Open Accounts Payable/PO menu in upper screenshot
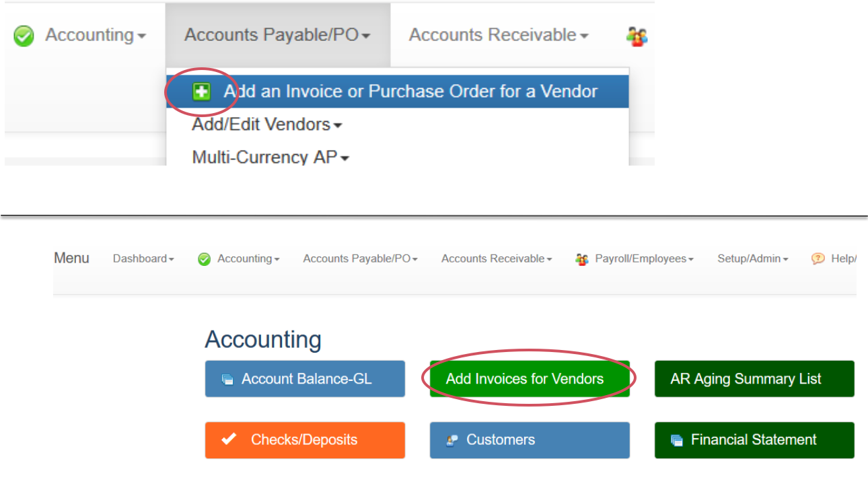The image size is (868, 490). (x=278, y=35)
